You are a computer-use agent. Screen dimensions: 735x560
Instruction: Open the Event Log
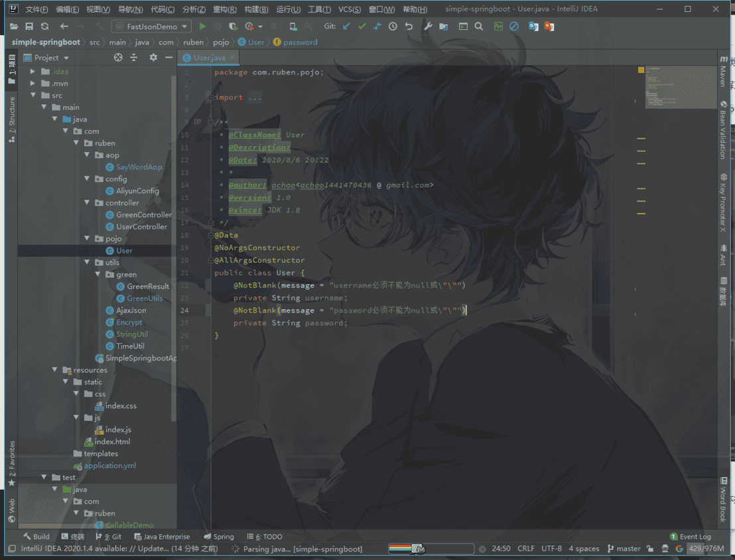pyautogui.click(x=690, y=536)
